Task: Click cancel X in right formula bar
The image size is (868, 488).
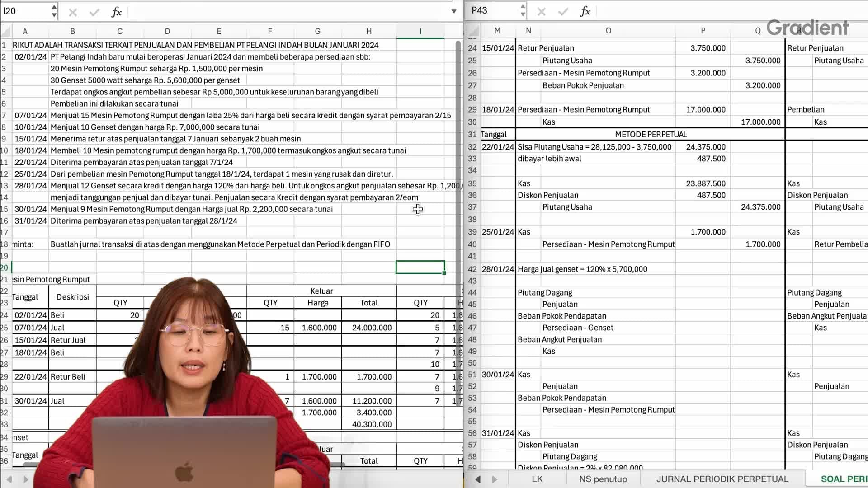Action: point(541,12)
